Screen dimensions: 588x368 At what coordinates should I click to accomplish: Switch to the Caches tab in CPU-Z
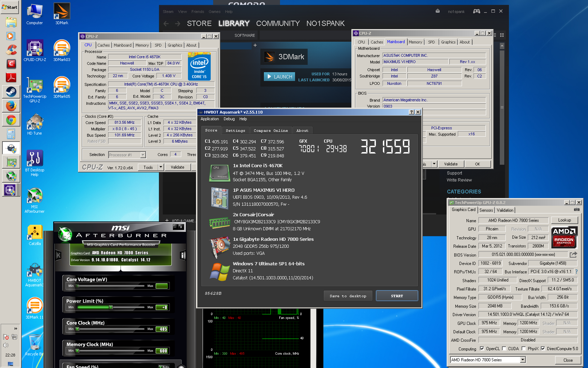point(103,45)
